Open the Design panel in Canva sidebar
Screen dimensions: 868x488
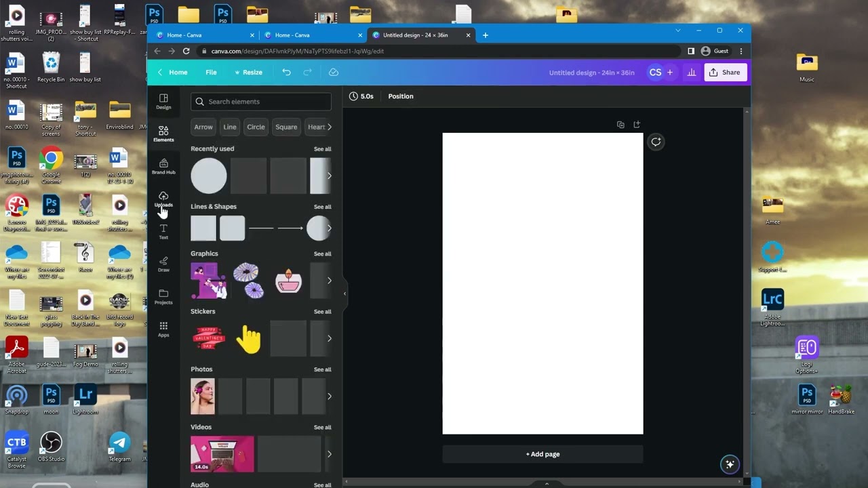[163, 102]
